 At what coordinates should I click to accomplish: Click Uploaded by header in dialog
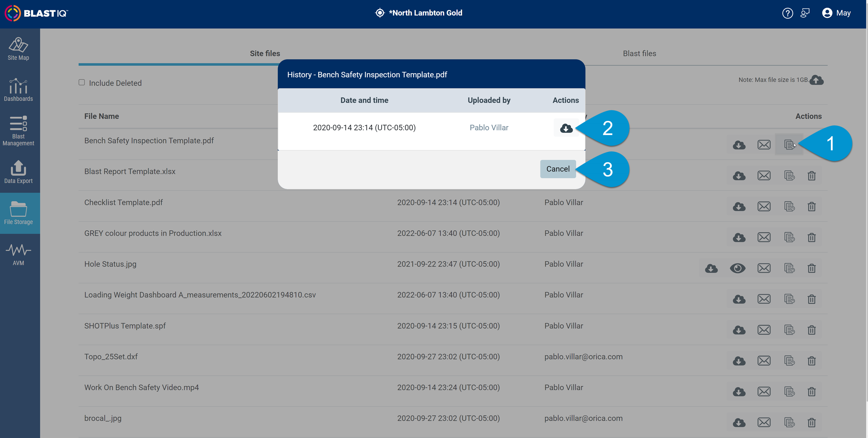489,100
